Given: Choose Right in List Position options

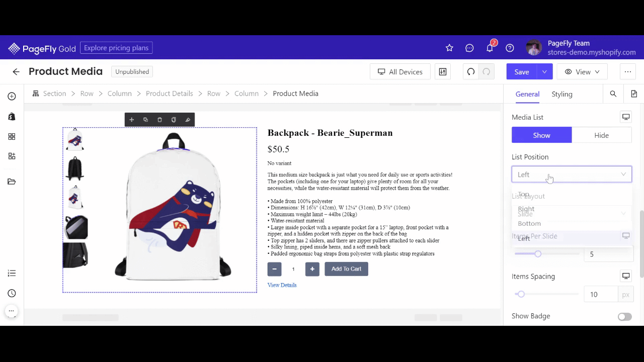Looking at the screenshot, I should 572,209.
